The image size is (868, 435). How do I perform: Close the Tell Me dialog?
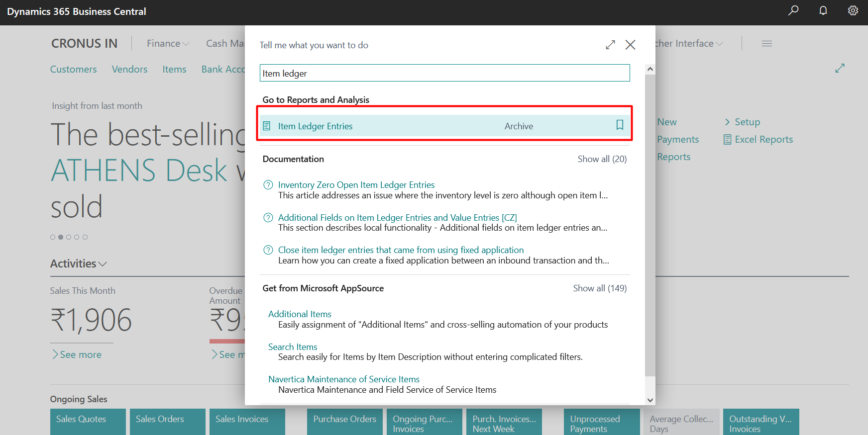(630, 45)
